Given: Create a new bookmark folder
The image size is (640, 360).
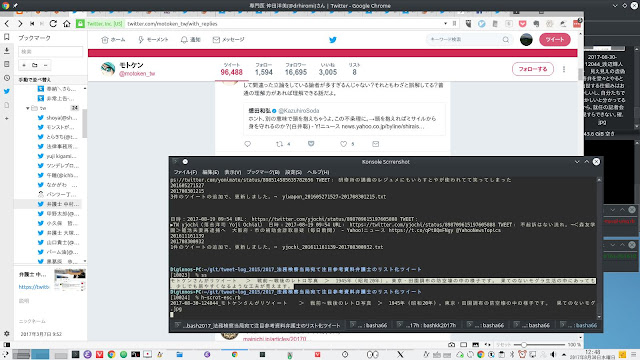Looking at the screenshot, I should pyautogui.click(x=35, y=65).
